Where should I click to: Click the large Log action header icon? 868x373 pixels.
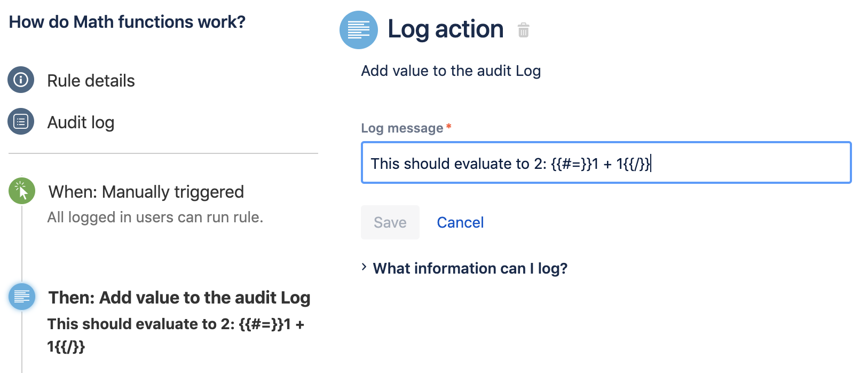[359, 30]
